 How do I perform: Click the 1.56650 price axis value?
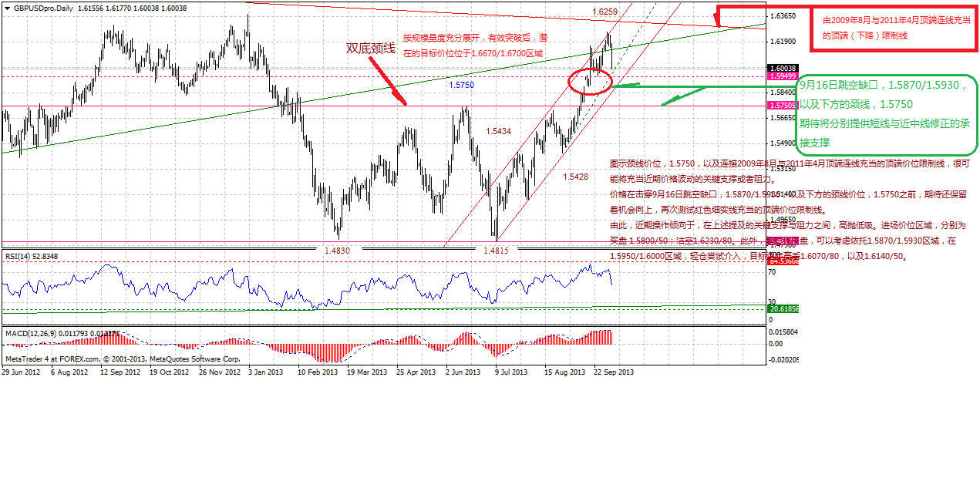(x=783, y=118)
